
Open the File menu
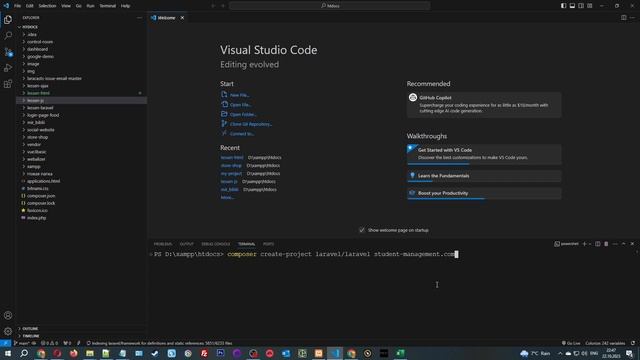(x=17, y=6)
